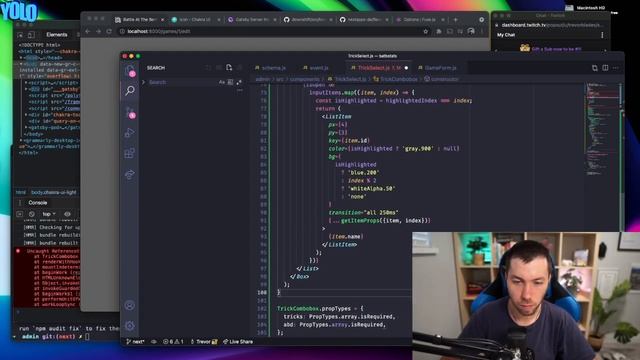Select the TrickSelect.js editor tab

pyautogui.click(x=380, y=68)
